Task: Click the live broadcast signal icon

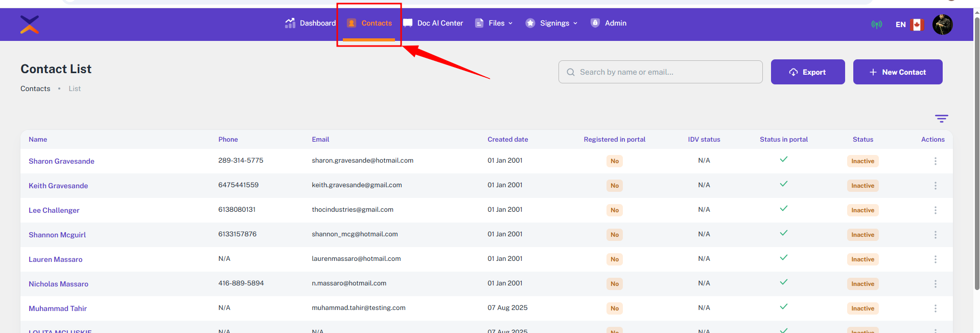Action: (876, 25)
